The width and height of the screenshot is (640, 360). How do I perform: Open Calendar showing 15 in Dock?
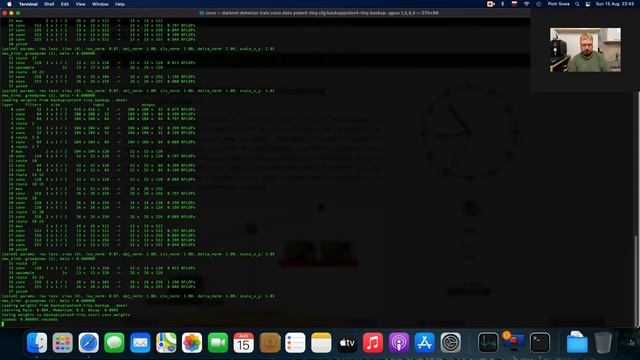pos(244,342)
